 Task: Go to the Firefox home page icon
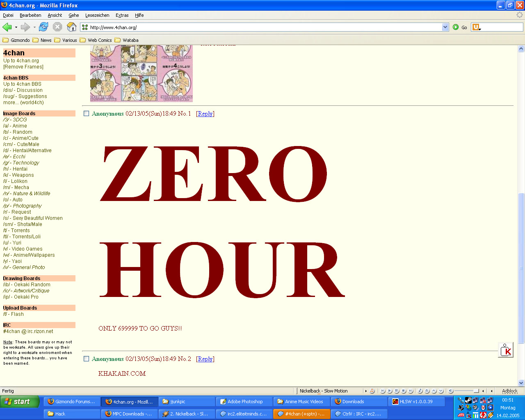coord(72,27)
